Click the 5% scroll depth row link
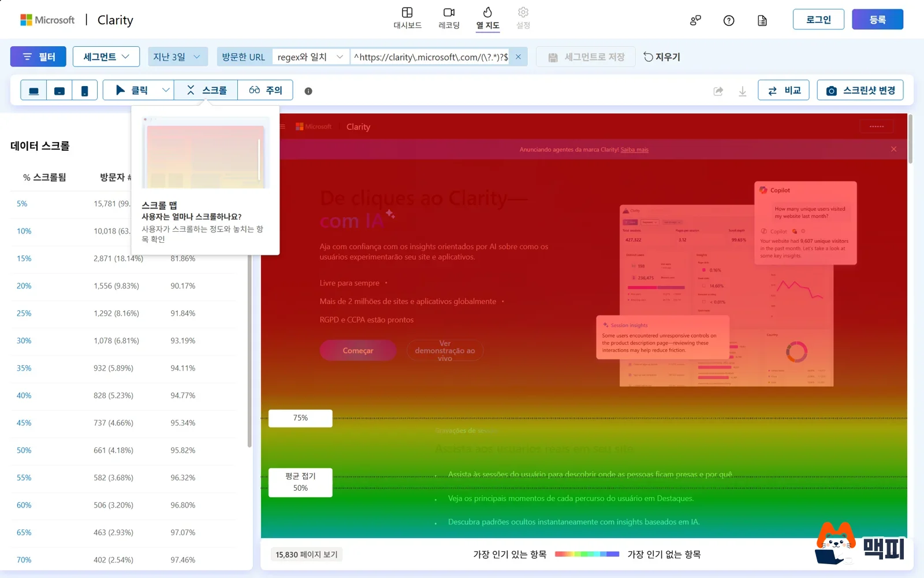This screenshot has width=924, height=578. coord(22,203)
